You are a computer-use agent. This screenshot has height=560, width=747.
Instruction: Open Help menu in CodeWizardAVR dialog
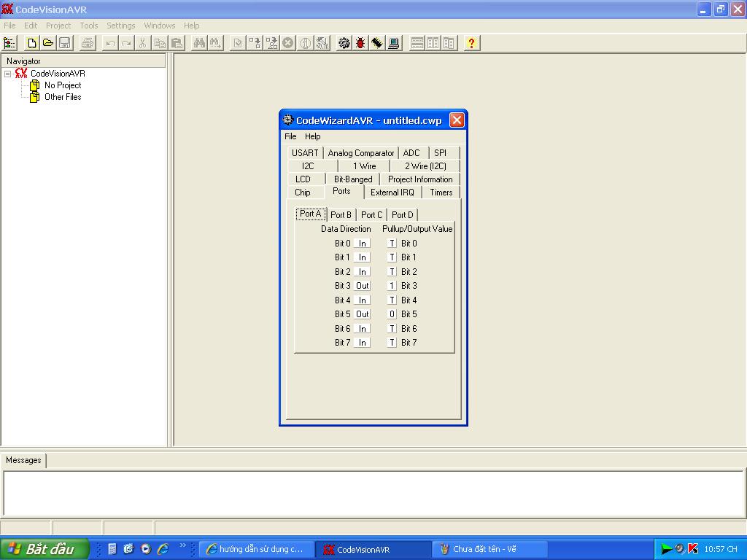click(x=312, y=136)
